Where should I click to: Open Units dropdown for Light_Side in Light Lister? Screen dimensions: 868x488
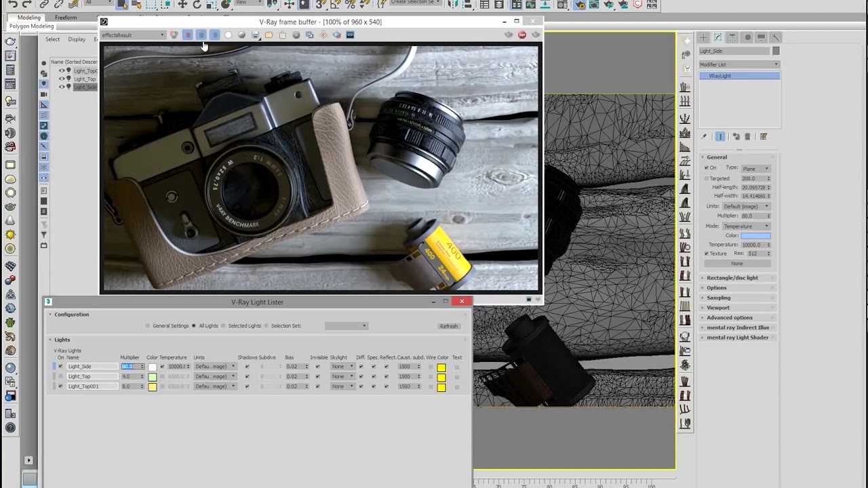tap(214, 367)
